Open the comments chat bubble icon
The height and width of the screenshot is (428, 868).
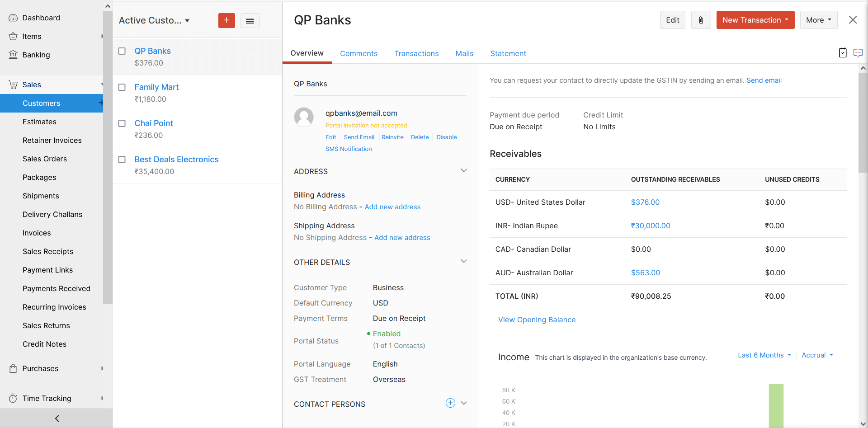coord(858,53)
